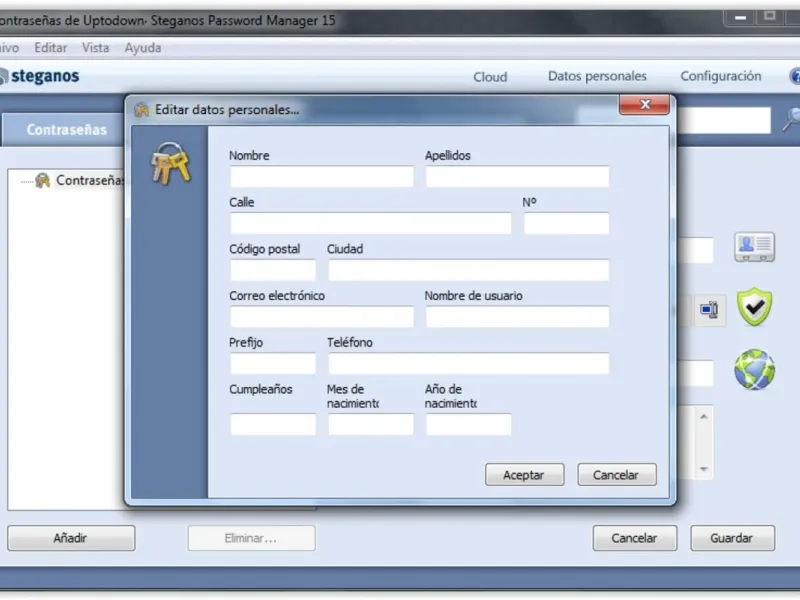Open the Editar menu
The width and height of the screenshot is (800, 600).
point(51,47)
